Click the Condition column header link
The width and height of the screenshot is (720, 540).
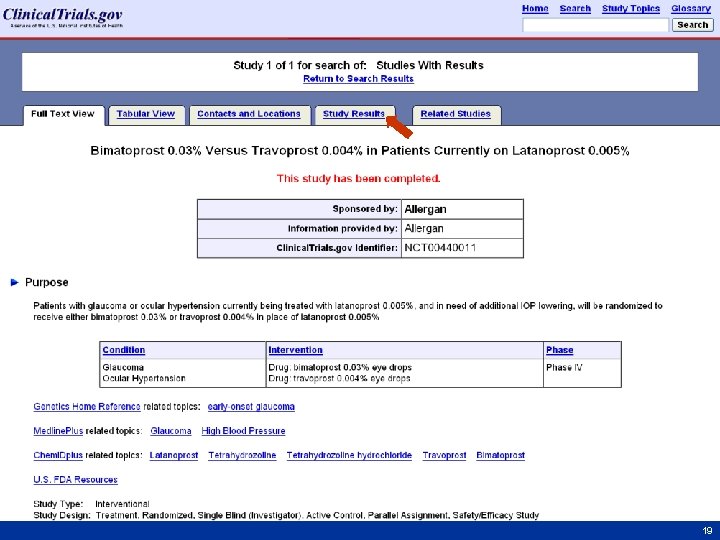pyautogui.click(x=124, y=350)
